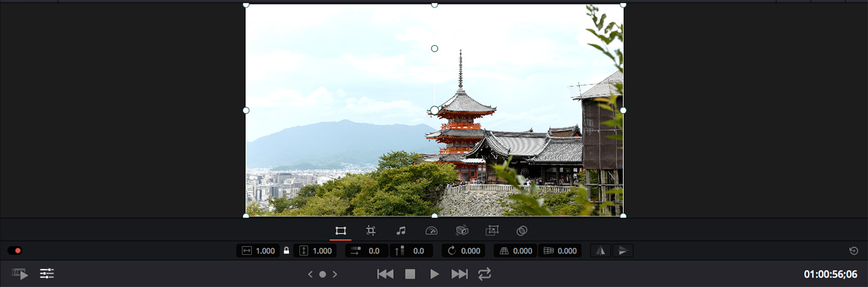The image size is (868, 287).
Task: Click the Position Y field showing 0.0
Action: [x=411, y=251]
